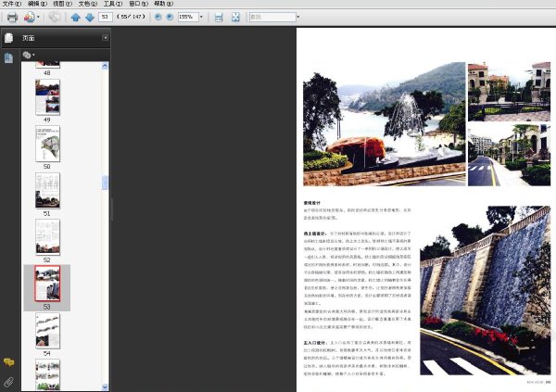The image size is (556, 392).
Task: Select the highlighted page 53 thumbnail
Action: tap(47, 284)
